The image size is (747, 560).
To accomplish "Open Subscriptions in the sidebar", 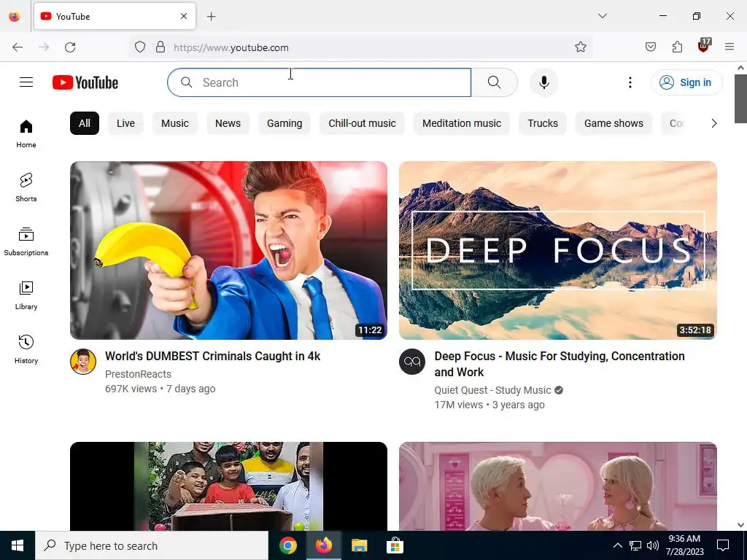I will [26, 242].
